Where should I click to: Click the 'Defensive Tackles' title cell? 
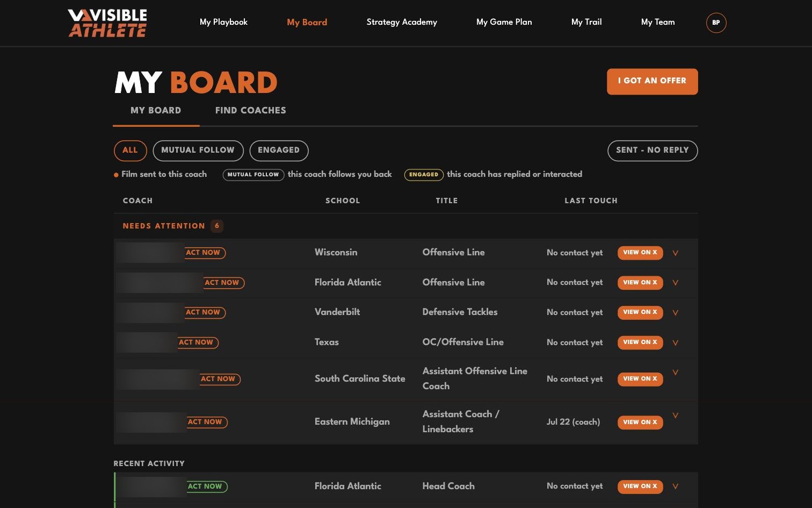tap(460, 312)
